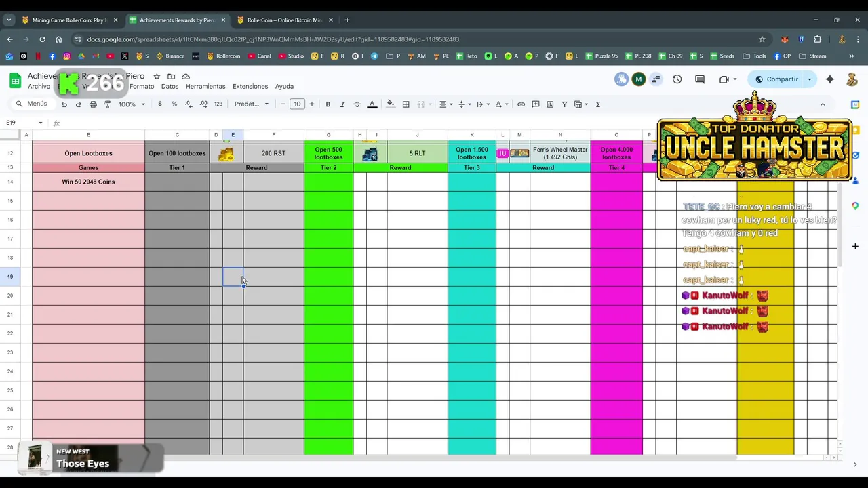Insert a chart

click(550, 104)
